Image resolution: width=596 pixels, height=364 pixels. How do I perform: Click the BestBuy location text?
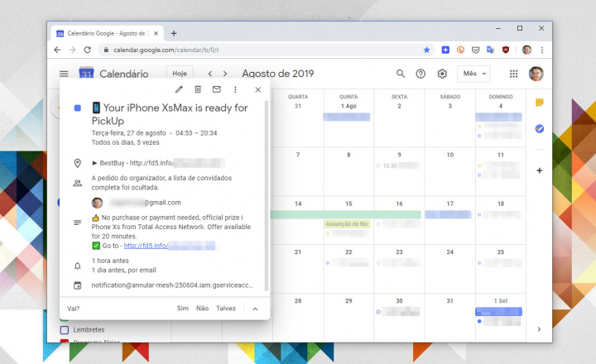(x=158, y=163)
